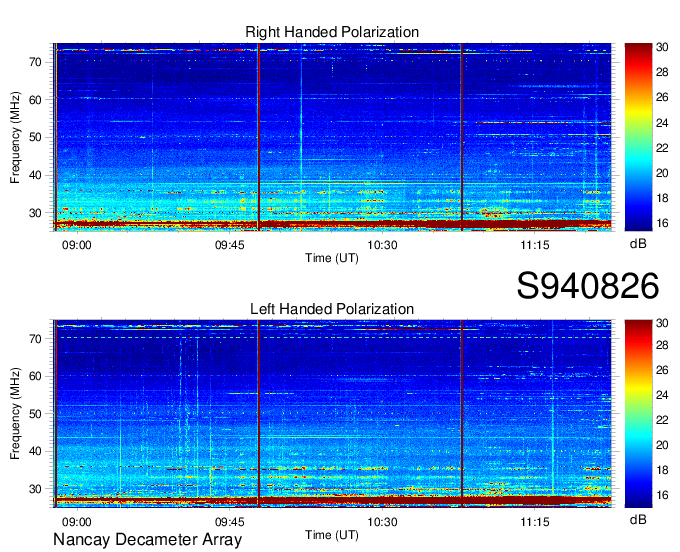Click the Right Handed plot's color scale bar
Screen dimensions: 680x552
pos(638,137)
